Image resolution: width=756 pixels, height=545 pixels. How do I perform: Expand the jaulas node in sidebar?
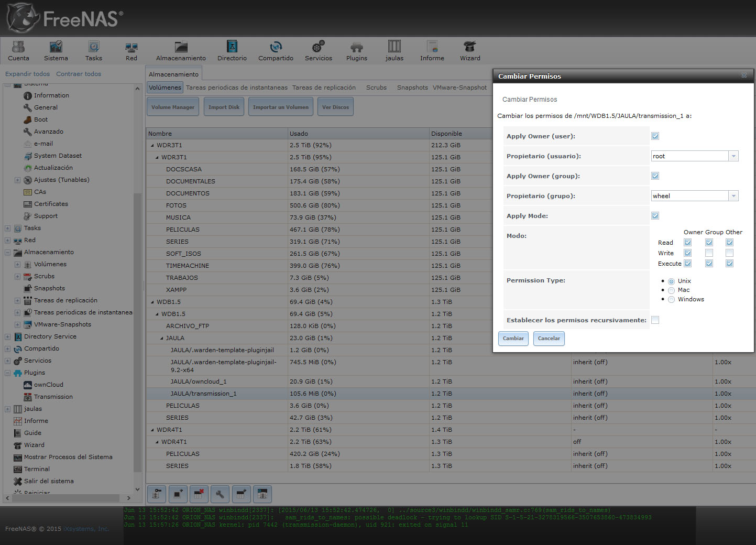click(x=7, y=409)
